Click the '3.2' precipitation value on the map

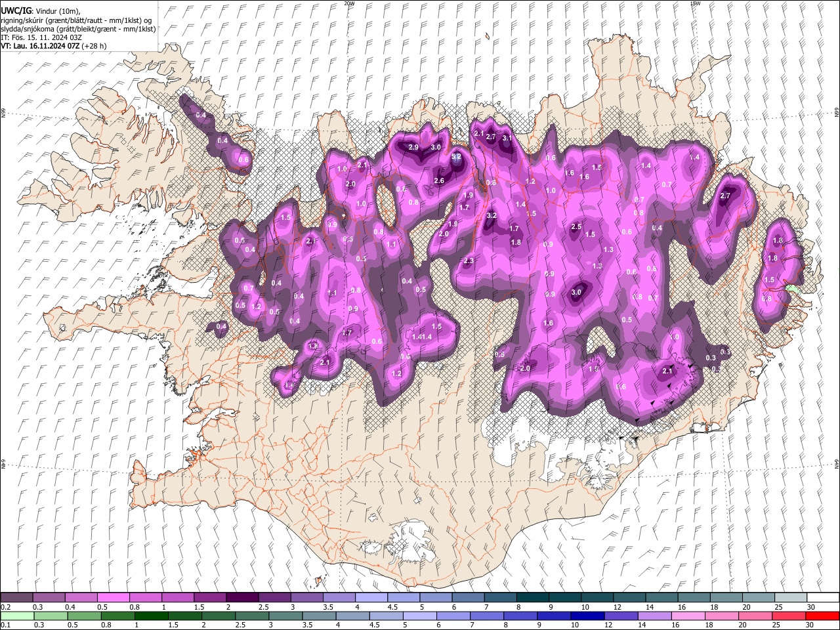(x=492, y=215)
